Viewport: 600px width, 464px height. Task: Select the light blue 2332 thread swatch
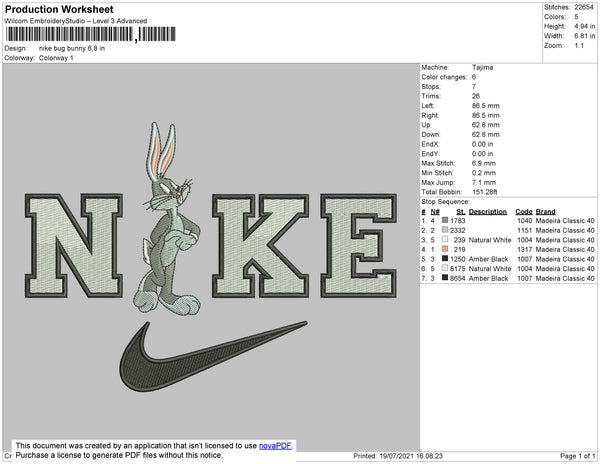coord(445,230)
